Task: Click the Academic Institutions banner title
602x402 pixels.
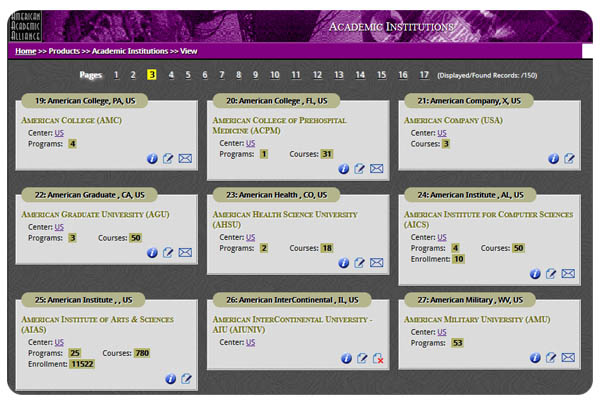Action: pyautogui.click(x=392, y=27)
